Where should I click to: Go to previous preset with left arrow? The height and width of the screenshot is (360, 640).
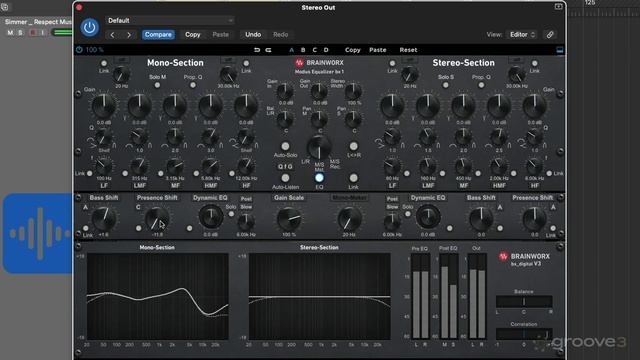click(x=113, y=35)
